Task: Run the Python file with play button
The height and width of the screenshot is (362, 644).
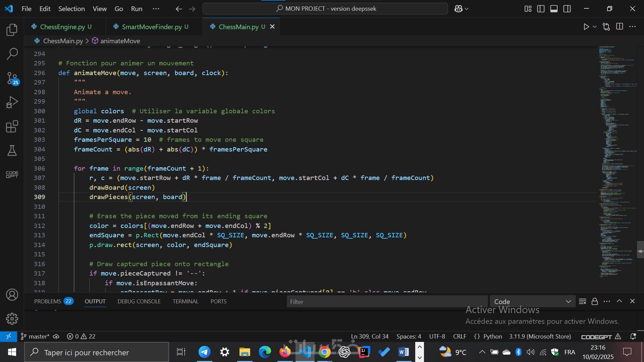Action: [586, 27]
